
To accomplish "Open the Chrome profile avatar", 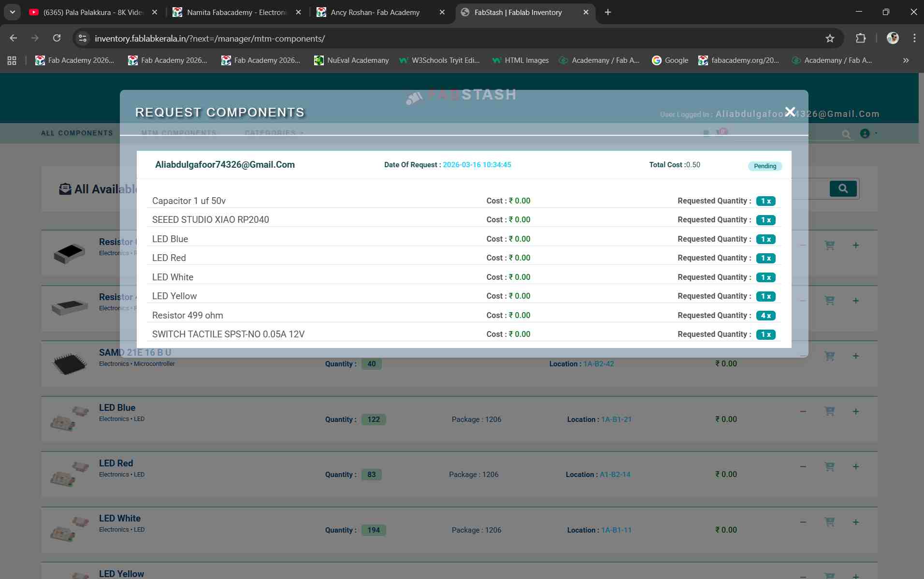I will pyautogui.click(x=893, y=38).
